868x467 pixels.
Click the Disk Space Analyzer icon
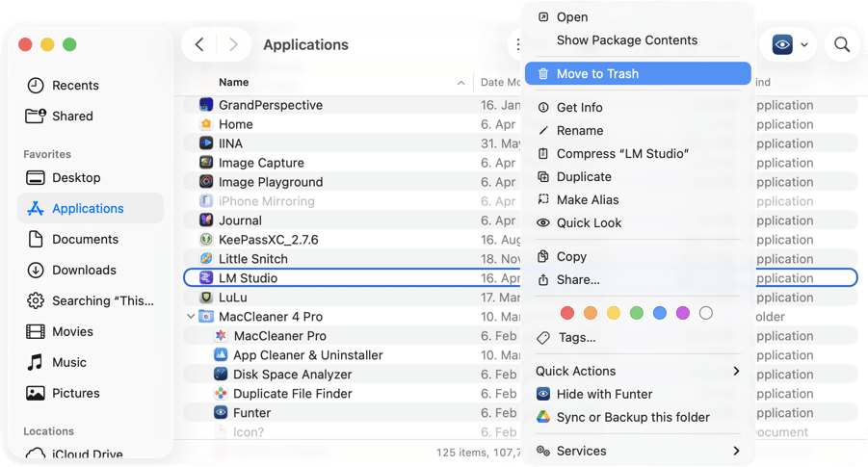pos(221,374)
